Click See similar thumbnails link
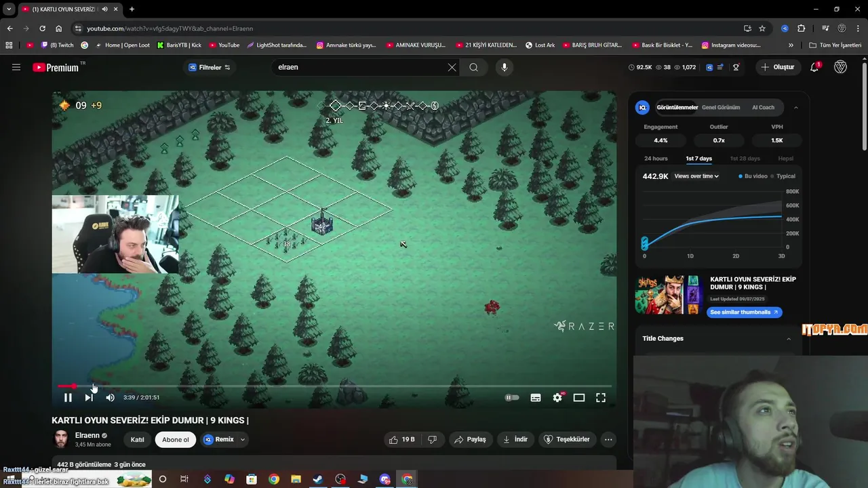The width and height of the screenshot is (868, 488). click(745, 312)
